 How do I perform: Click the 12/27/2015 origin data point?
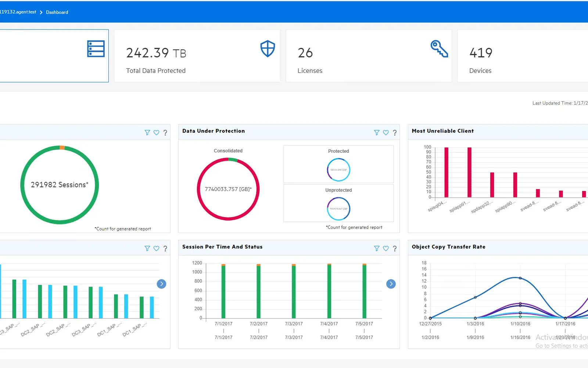[430, 318]
